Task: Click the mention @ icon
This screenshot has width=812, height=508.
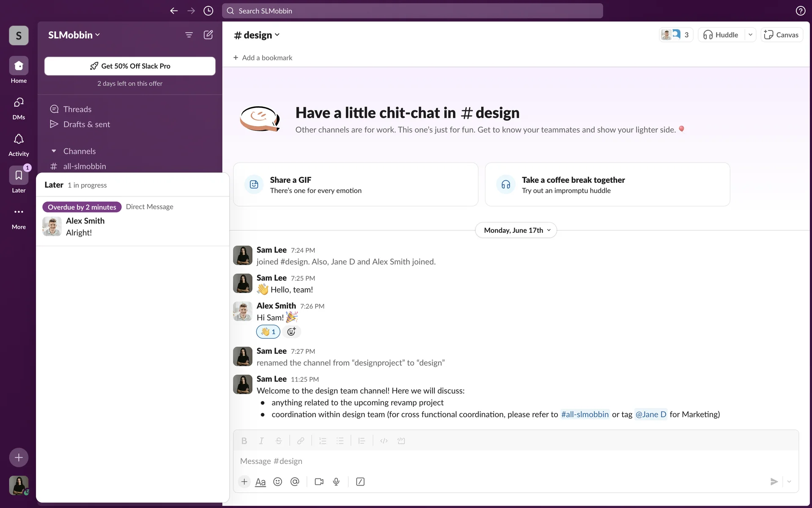Action: coord(295,482)
